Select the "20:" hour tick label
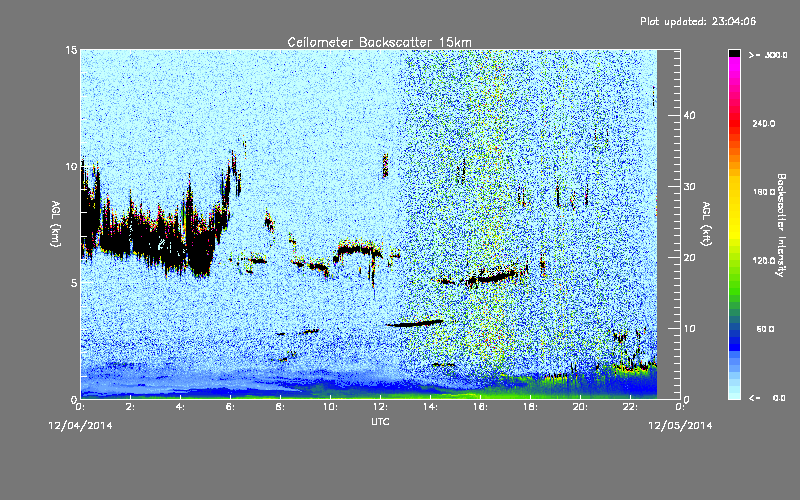The width and height of the screenshot is (800, 500). (580, 407)
